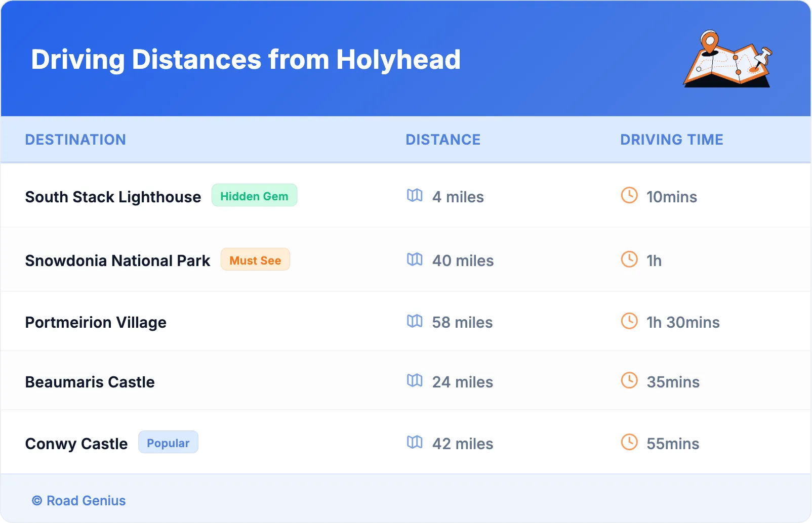Select Conwy Castle destination
Screen dimensions: 812x523
coord(76,444)
